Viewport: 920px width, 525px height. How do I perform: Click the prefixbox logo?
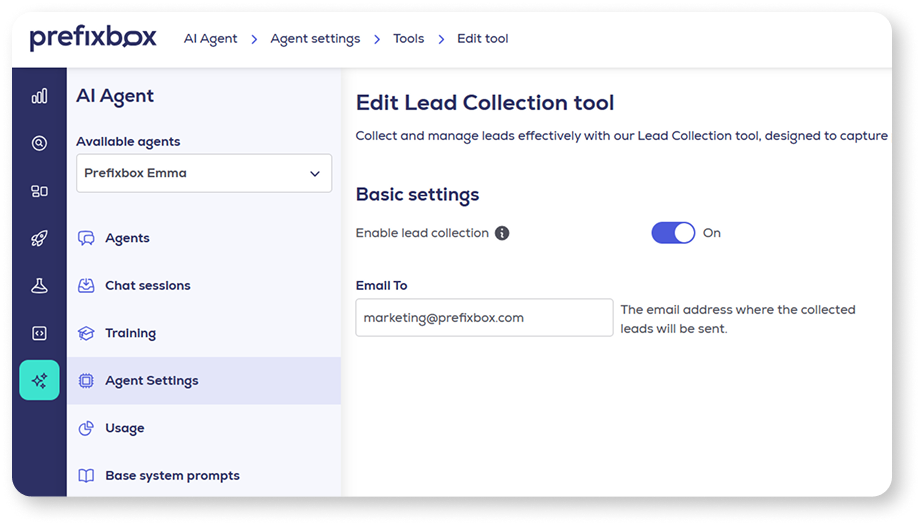tap(93, 38)
